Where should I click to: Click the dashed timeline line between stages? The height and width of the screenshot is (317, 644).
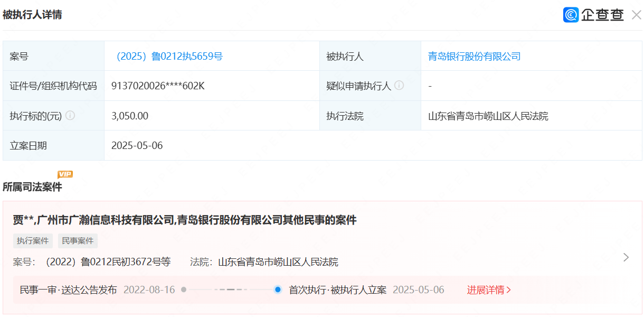231,290
